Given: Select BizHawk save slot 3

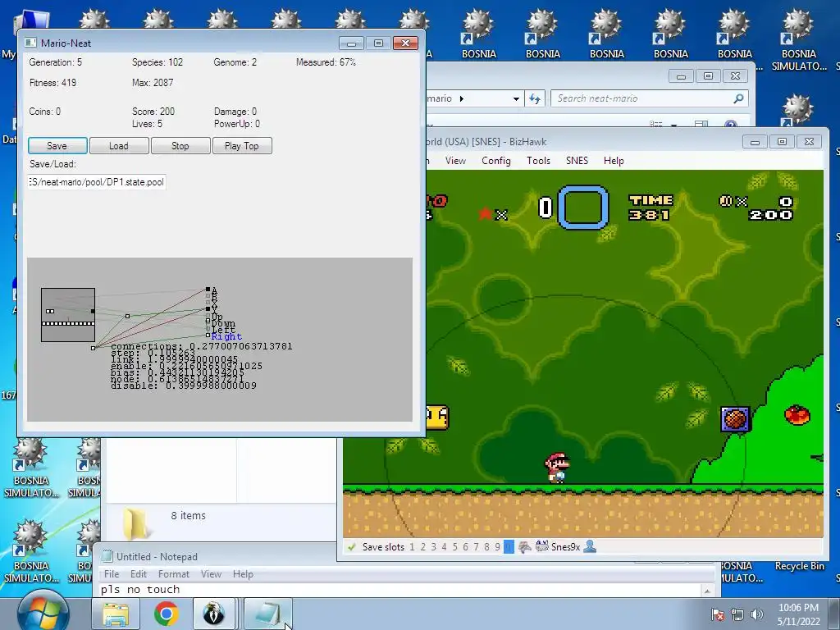Looking at the screenshot, I should (x=433, y=547).
